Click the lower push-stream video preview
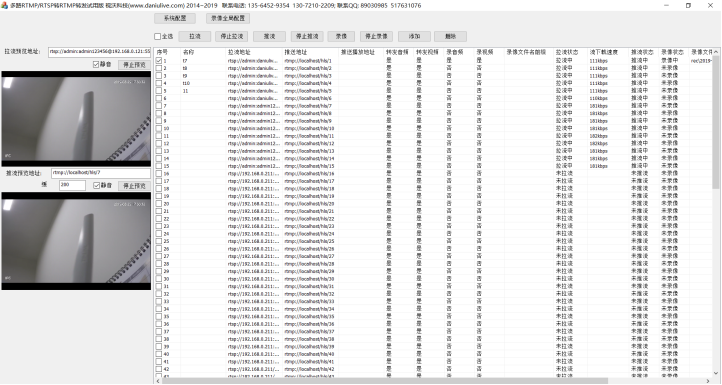This screenshot has width=722, height=385. tap(76, 241)
